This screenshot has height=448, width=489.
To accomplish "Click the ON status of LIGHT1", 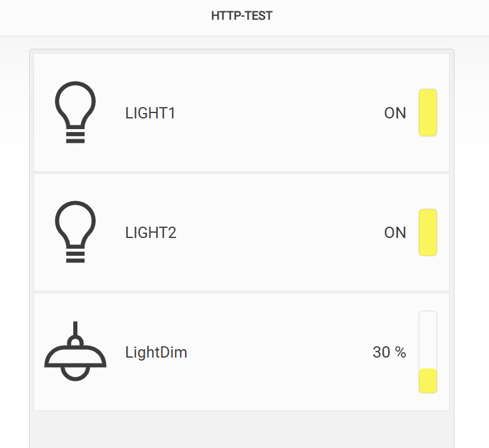I will [395, 113].
